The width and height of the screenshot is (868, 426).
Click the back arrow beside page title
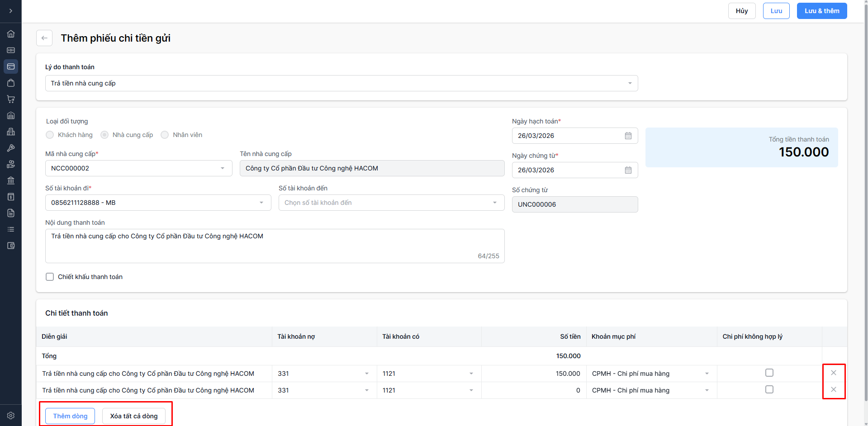point(44,38)
